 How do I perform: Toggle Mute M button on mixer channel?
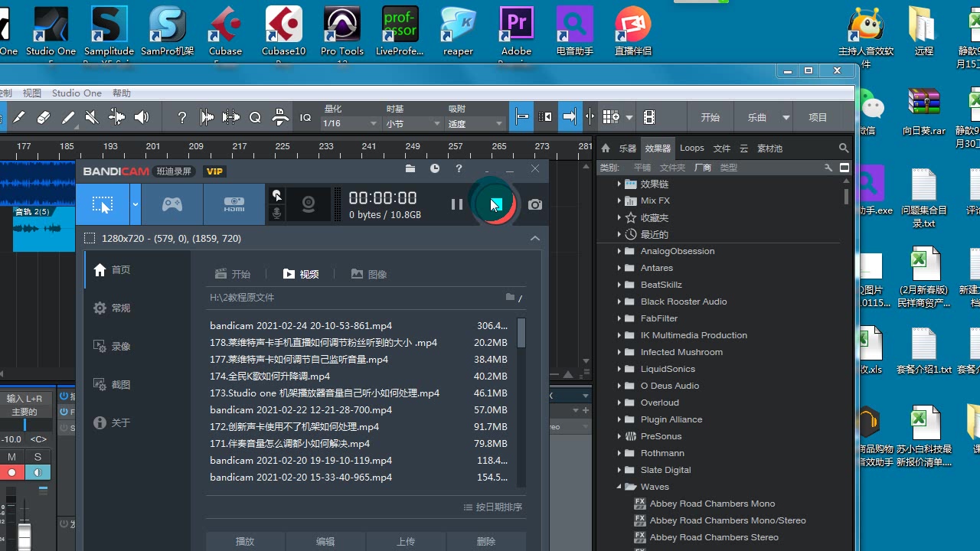pos(11,457)
